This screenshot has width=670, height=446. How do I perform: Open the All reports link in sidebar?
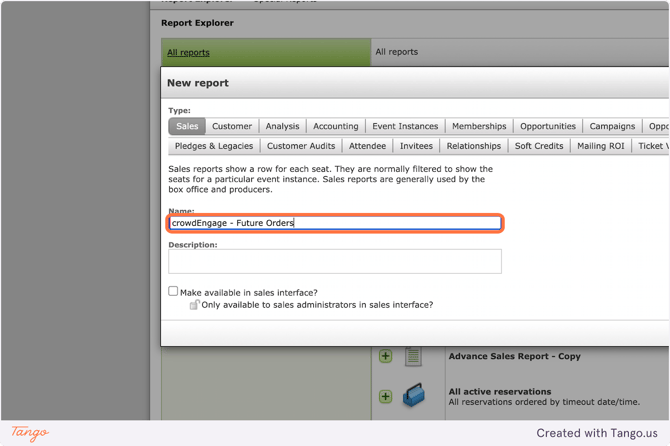pos(188,52)
